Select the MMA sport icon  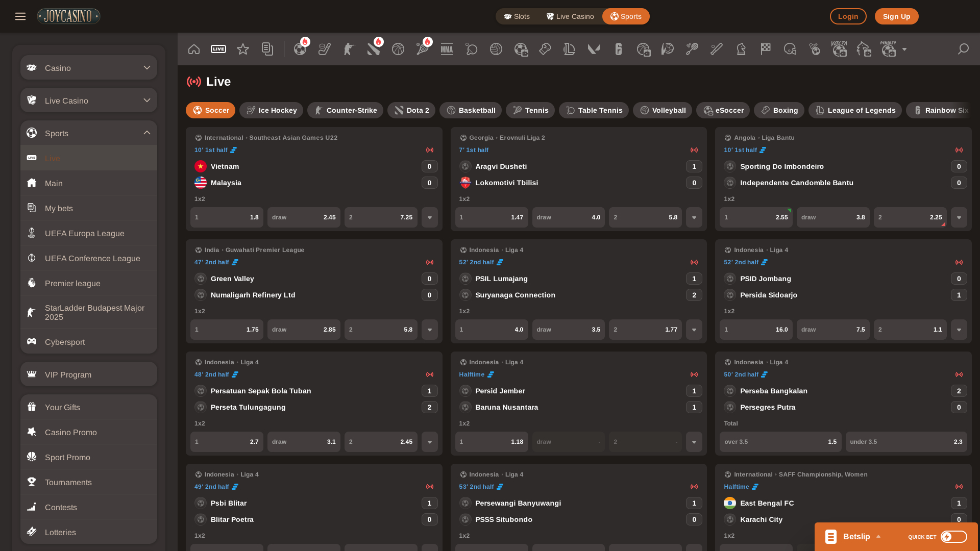click(x=447, y=49)
